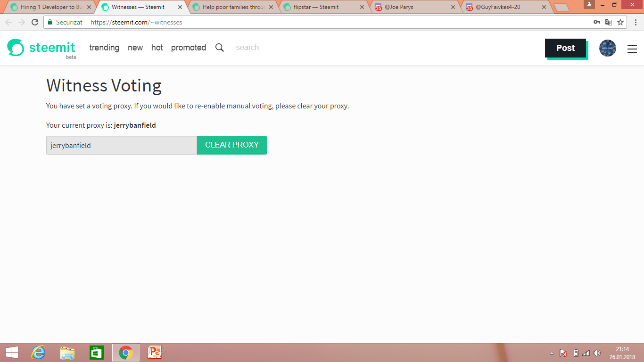Show hidden system tray icons
This screenshot has height=362, width=644.
click(552, 353)
